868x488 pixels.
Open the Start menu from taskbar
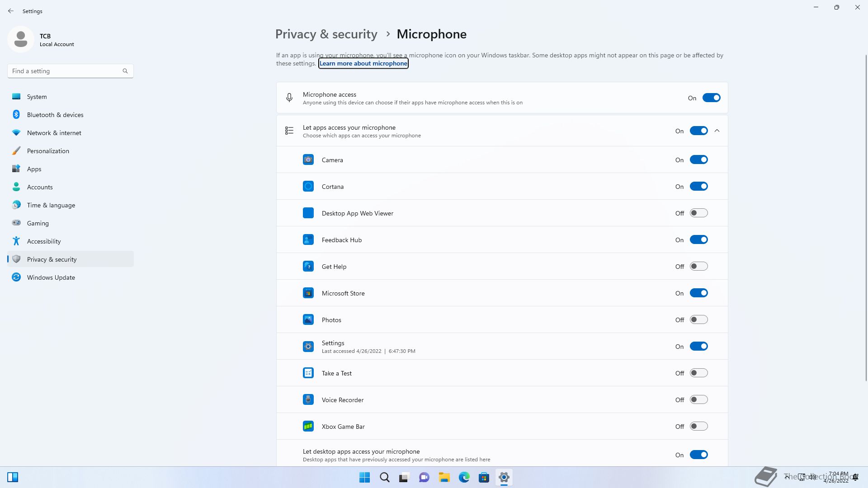364,478
